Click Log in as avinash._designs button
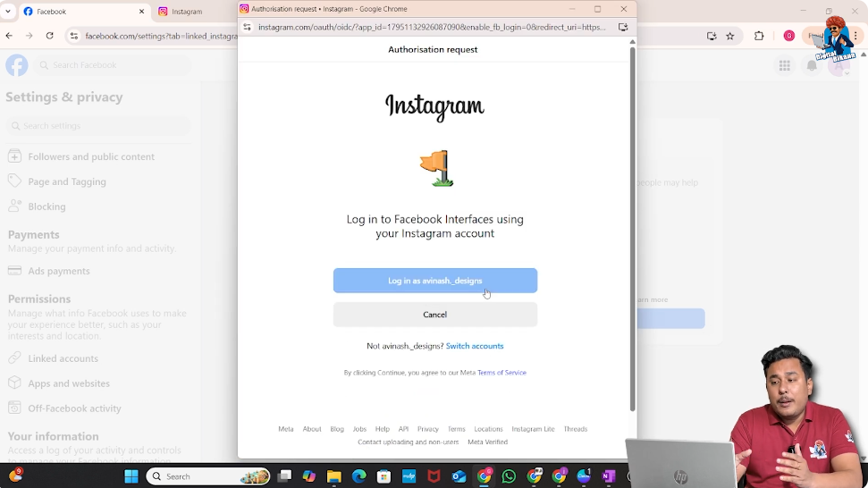 [435, 281]
